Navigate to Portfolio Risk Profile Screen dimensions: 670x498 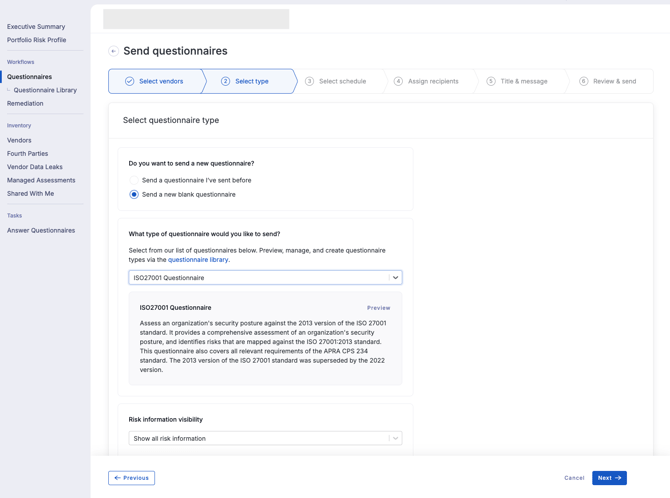(x=37, y=40)
